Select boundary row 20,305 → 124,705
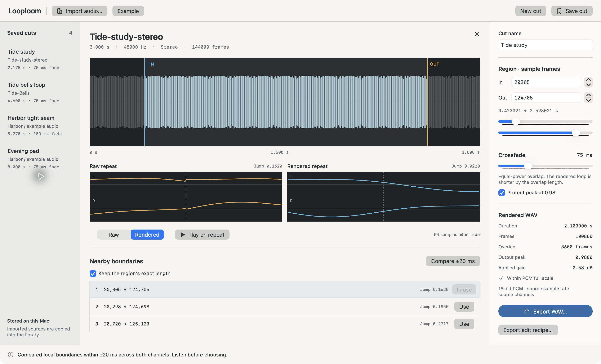 click(x=285, y=290)
